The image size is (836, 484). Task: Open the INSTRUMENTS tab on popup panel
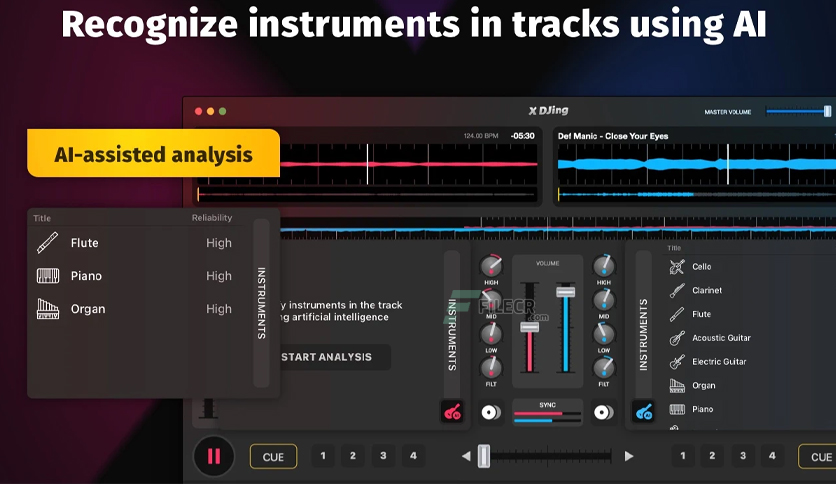click(x=261, y=303)
